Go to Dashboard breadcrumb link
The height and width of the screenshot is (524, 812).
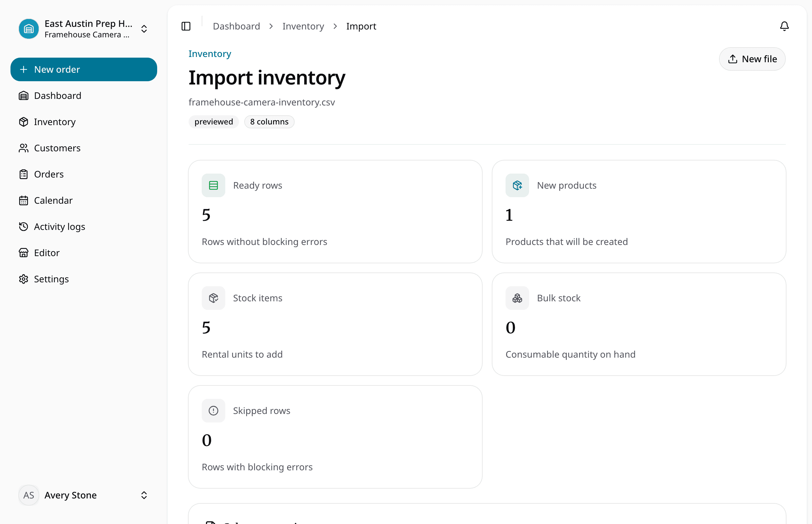pos(236,26)
